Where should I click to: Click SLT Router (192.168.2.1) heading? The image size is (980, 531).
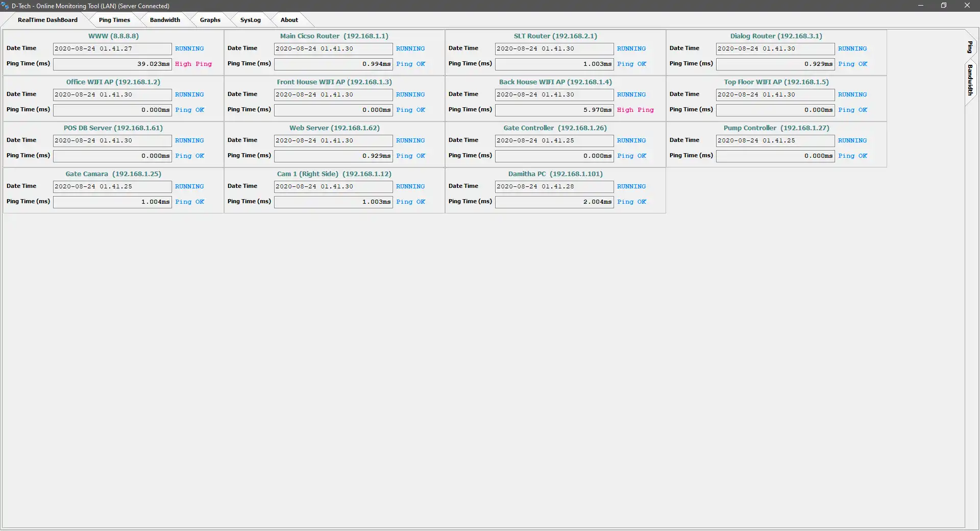click(555, 36)
